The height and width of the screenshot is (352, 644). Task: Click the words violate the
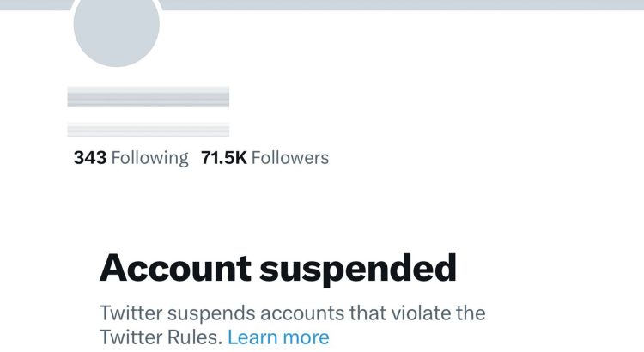pyautogui.click(x=438, y=313)
